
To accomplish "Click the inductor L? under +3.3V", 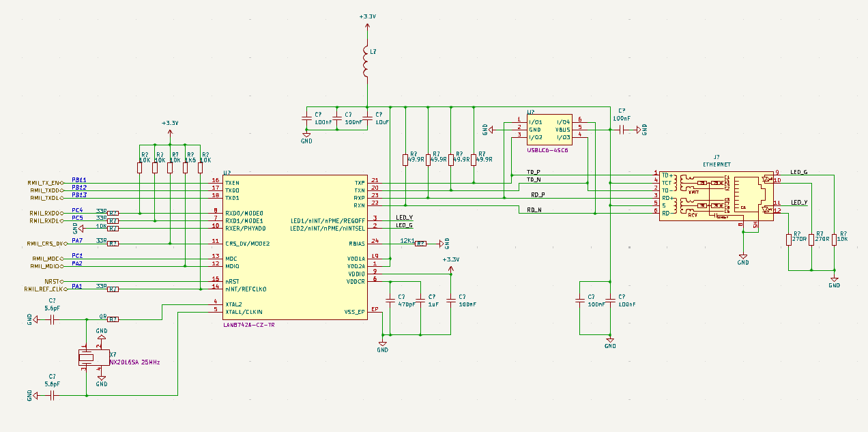I will coord(367,63).
